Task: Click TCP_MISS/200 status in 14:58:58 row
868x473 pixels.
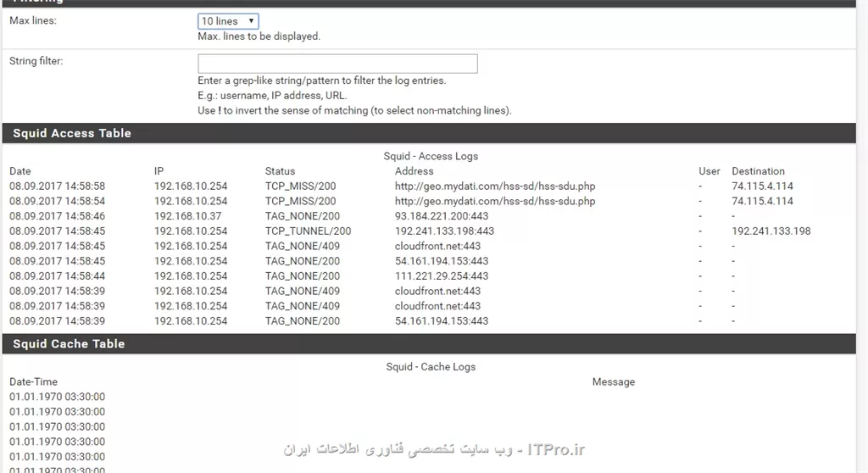Action: point(300,186)
